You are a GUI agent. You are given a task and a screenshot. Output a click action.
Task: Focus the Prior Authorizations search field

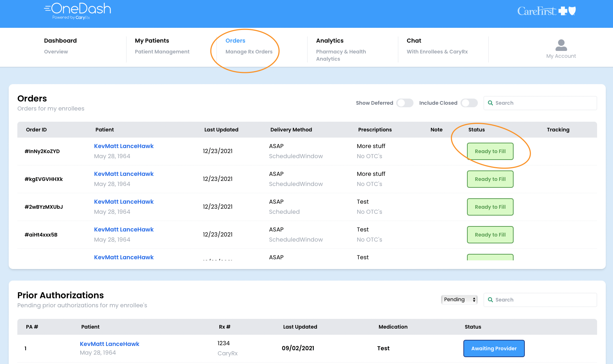tap(540, 300)
